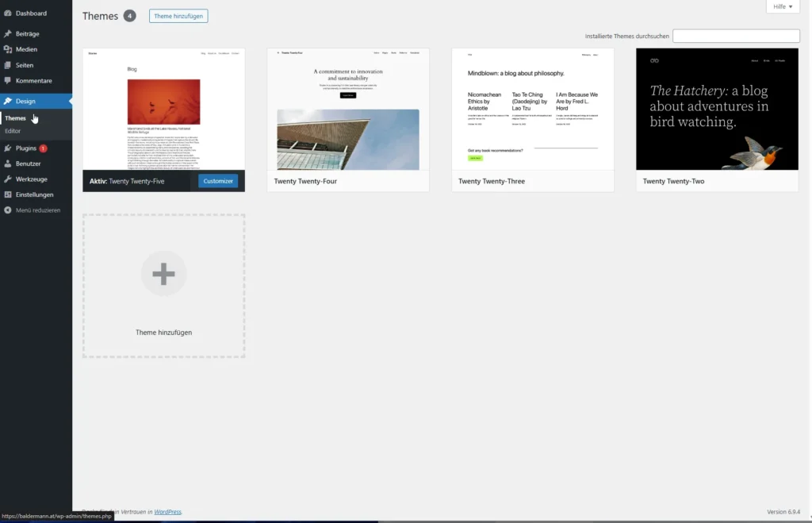Click the Version 6.9.4 footer text
Viewport: 812px width, 523px height.
coord(783,512)
